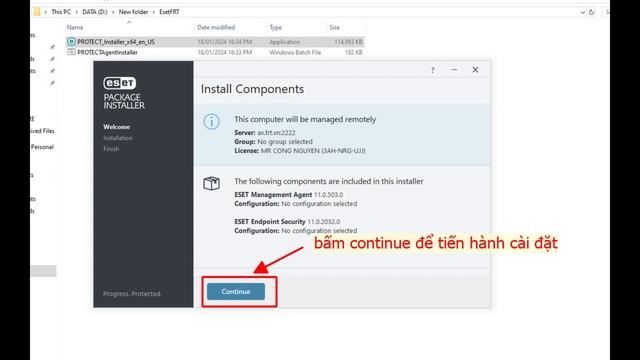The height and width of the screenshot is (360, 640).
Task: Refresh the Explorer folder view
Action: (x=591, y=12)
